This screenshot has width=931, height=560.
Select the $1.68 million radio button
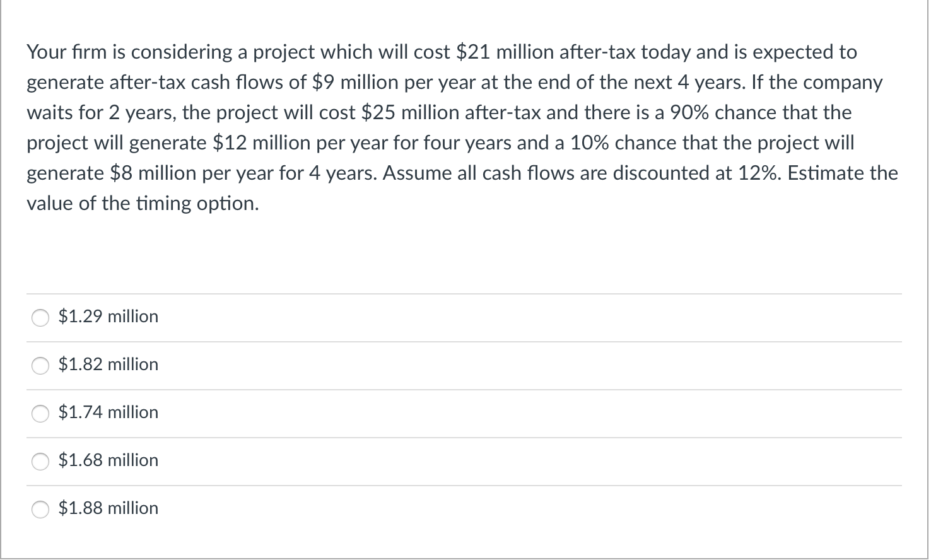[x=40, y=462]
